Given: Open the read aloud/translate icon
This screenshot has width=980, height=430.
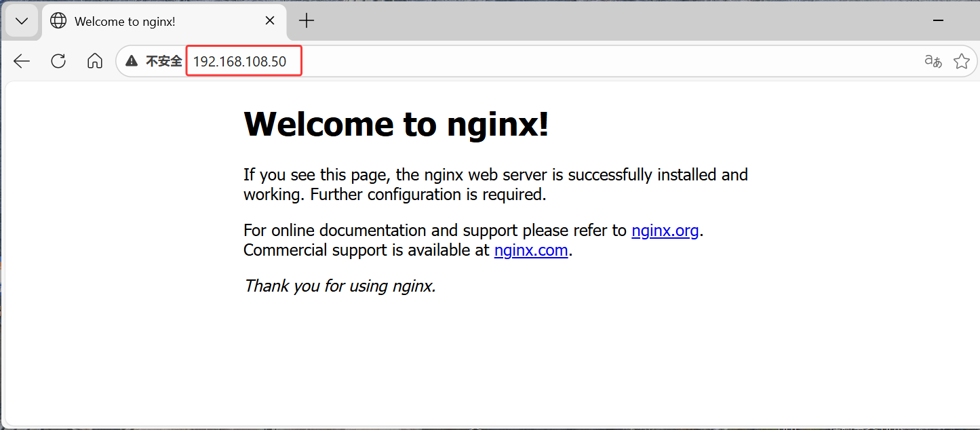Looking at the screenshot, I should click(x=933, y=62).
